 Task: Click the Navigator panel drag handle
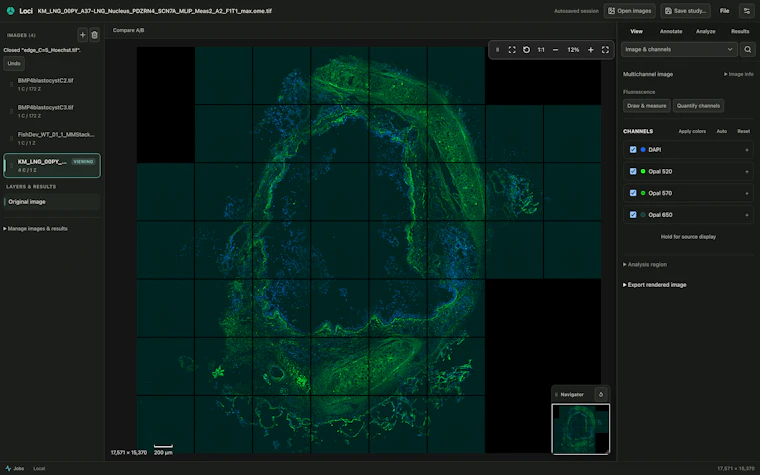click(x=556, y=394)
